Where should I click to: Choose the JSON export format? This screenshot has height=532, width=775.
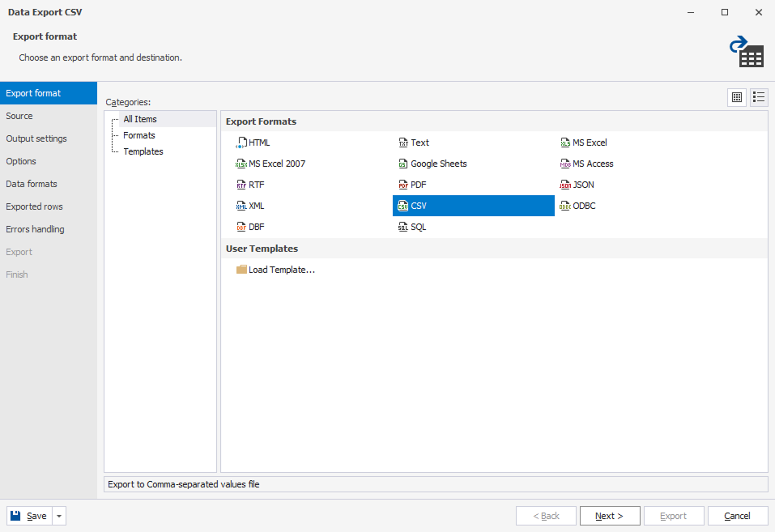pyautogui.click(x=579, y=184)
